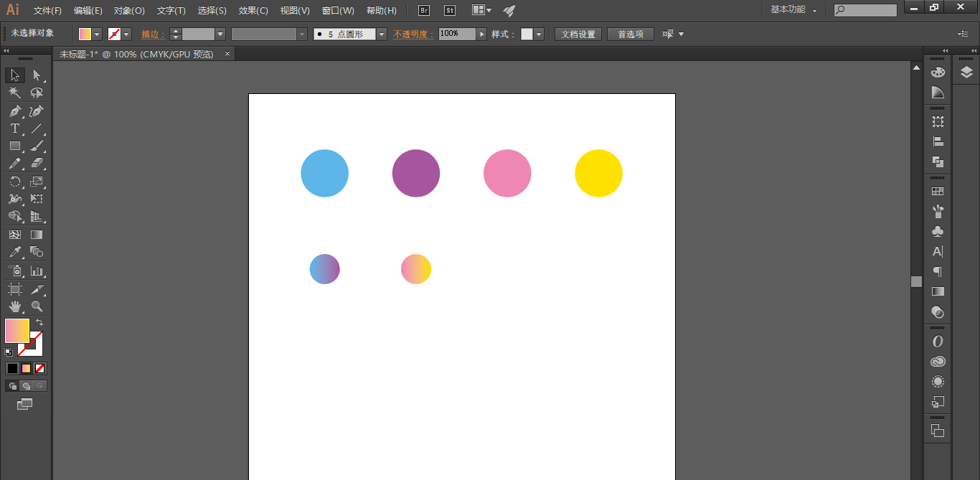Click the gradient Fill swatch in toolbox
This screenshot has width=980, height=480.
point(17,331)
